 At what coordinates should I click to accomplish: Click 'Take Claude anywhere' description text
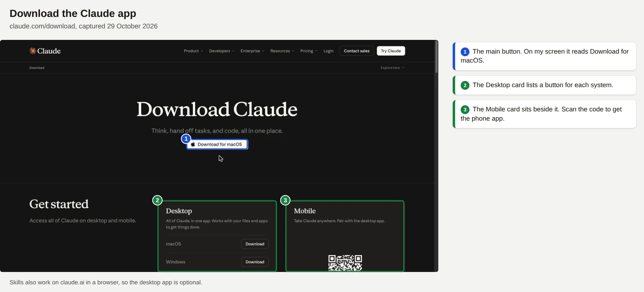click(x=339, y=221)
